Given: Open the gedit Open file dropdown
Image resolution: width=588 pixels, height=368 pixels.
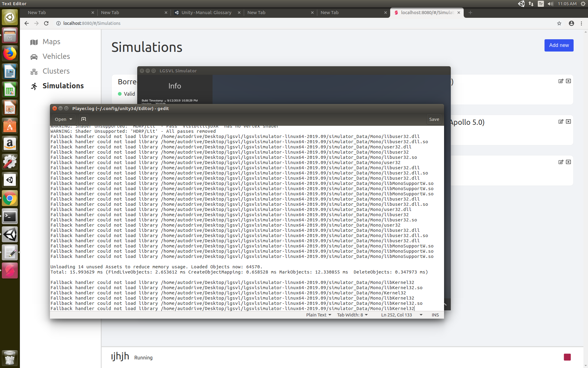Looking at the screenshot, I should point(63,119).
